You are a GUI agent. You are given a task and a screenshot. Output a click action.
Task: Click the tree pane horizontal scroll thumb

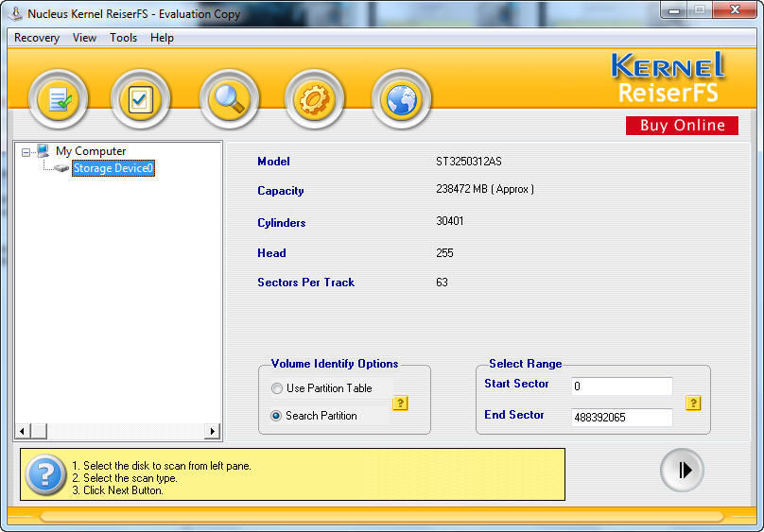39,431
